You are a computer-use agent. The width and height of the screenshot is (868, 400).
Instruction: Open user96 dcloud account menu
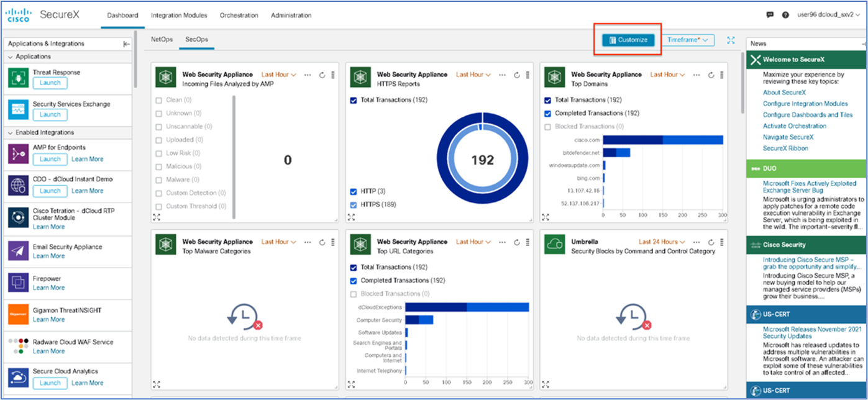pyautogui.click(x=830, y=15)
